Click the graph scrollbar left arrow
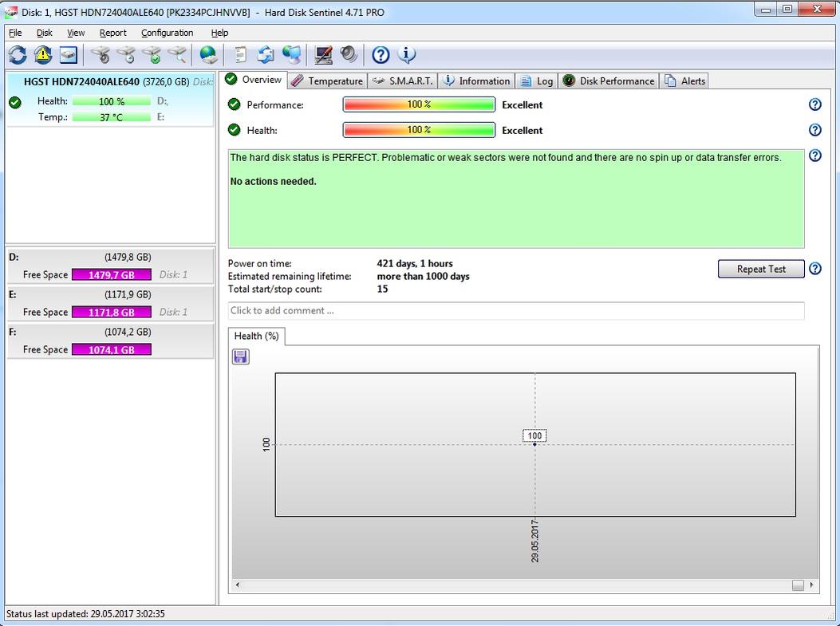Screen dimensions: 840x626 [237, 585]
